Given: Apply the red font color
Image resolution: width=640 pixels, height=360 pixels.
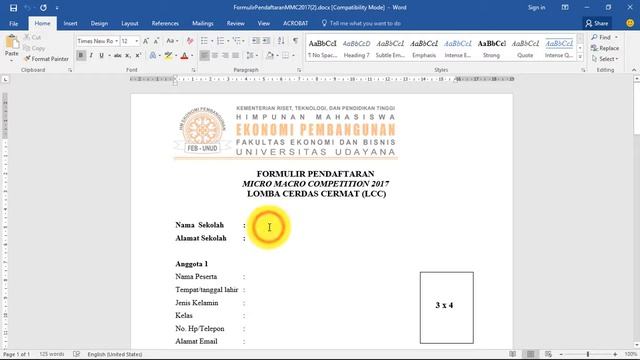Looking at the screenshot, I should click(184, 55).
